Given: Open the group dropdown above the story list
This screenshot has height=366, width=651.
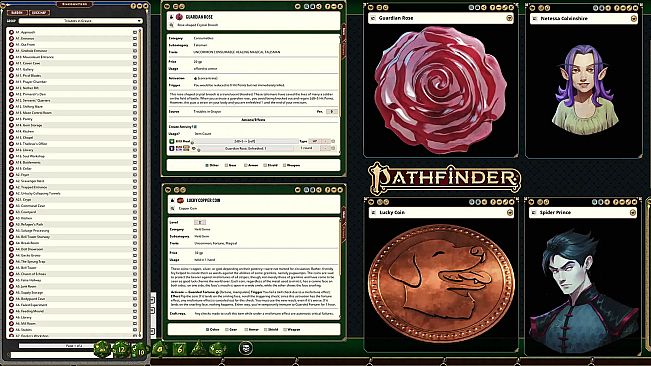Looking at the screenshot, I should point(80,21).
